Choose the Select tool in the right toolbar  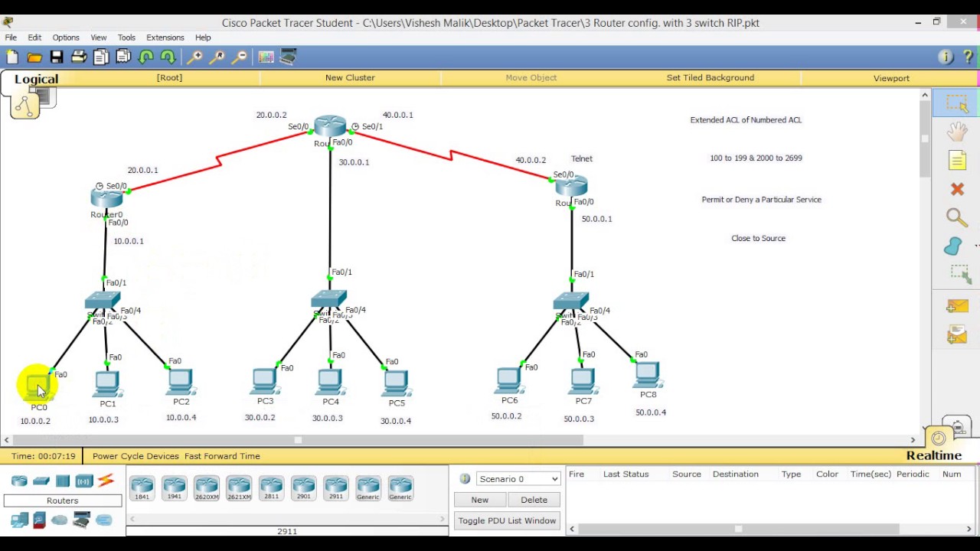957,103
